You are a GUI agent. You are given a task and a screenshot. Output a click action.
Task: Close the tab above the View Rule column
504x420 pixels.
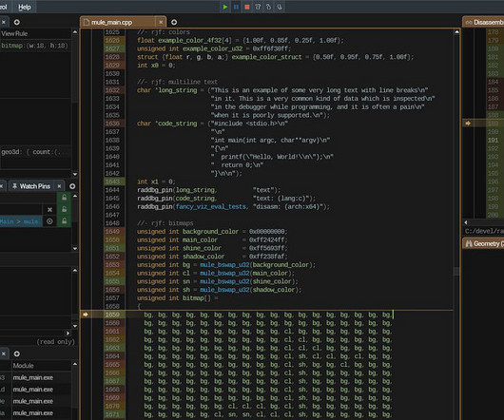(x=4, y=22)
